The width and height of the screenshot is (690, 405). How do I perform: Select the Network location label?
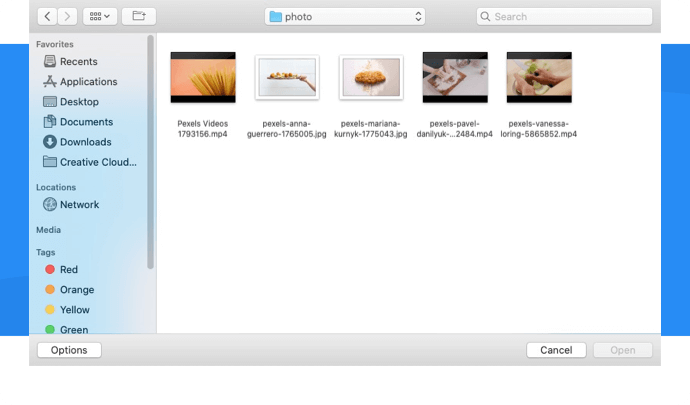(80, 205)
